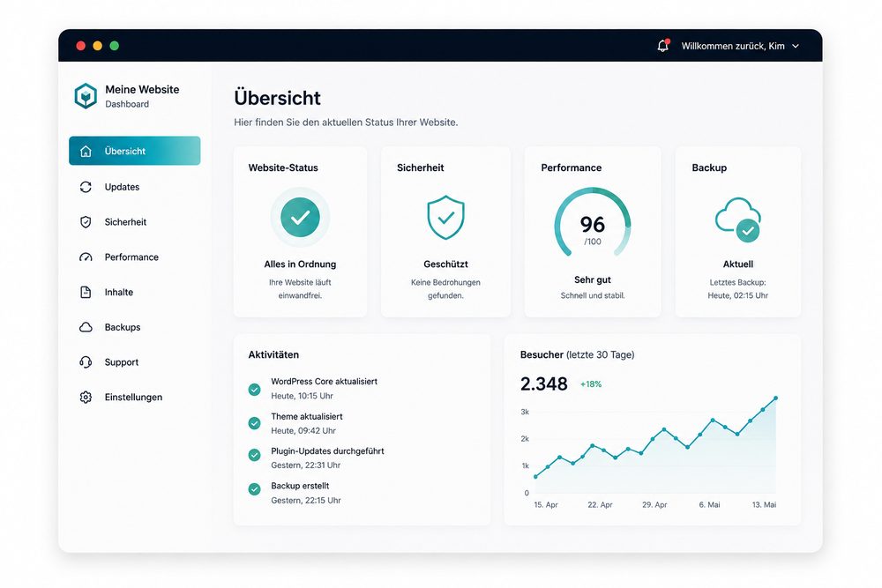Go to Sicherheit label in the sidebar
Viewport: 882px width, 588px height.
(125, 222)
